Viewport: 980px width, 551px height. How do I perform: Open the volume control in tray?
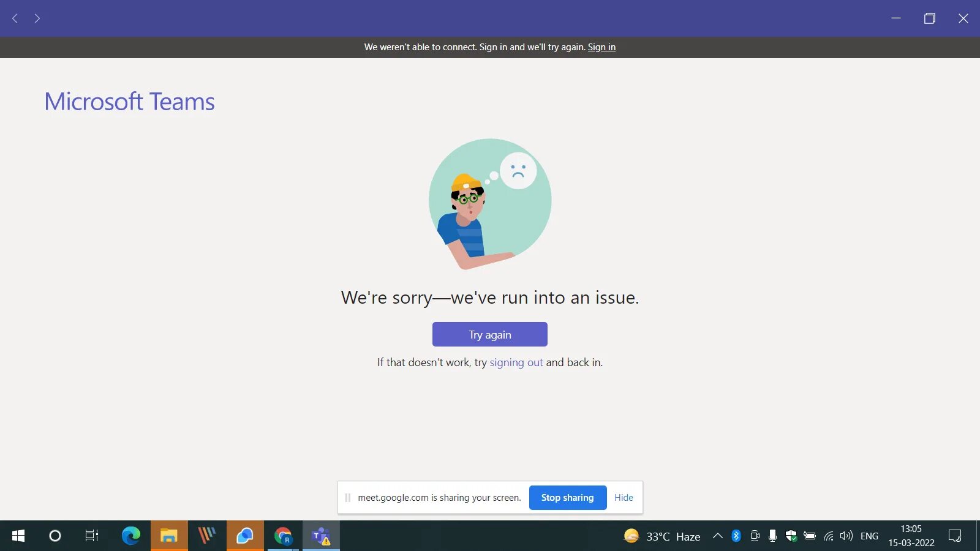[846, 536]
